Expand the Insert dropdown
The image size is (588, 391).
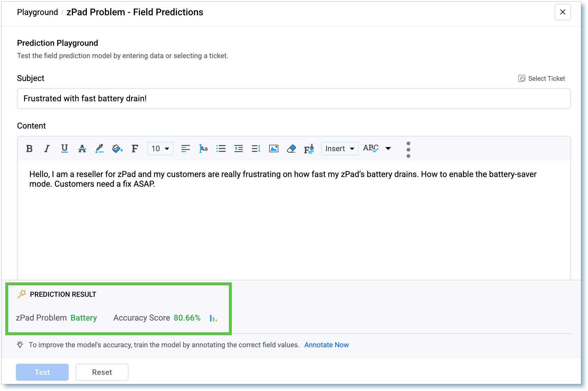339,149
